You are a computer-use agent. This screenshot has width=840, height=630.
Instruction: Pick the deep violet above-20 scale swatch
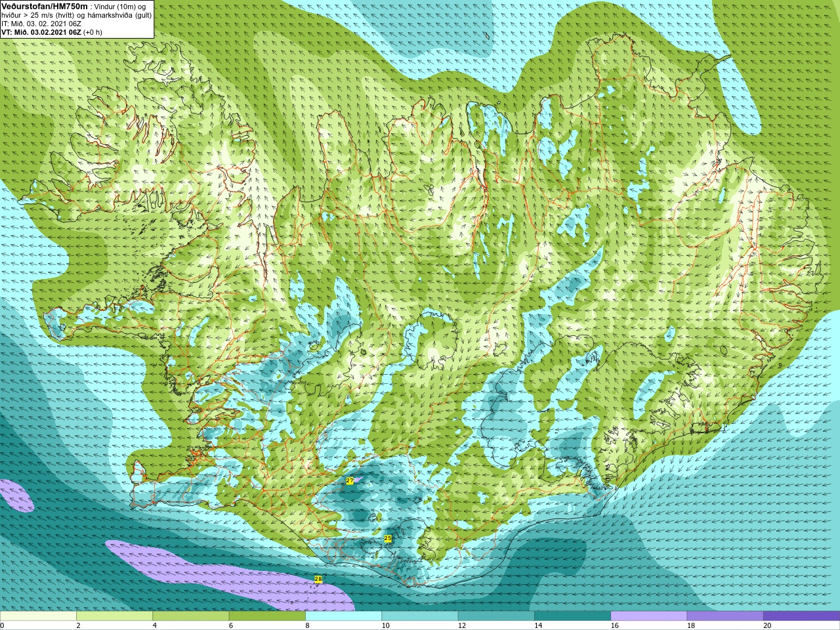tap(801, 616)
